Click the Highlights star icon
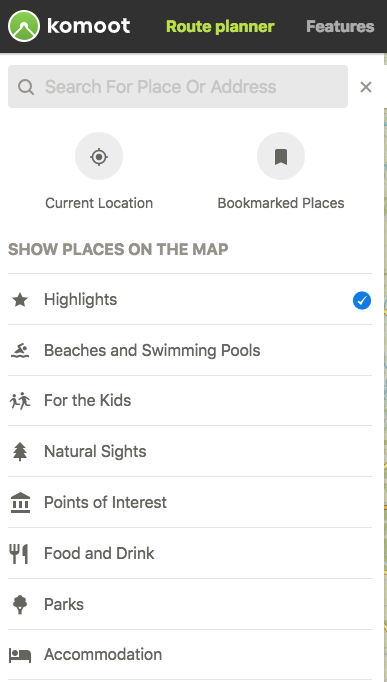Viewport: 387px width, 682px height. (20, 300)
